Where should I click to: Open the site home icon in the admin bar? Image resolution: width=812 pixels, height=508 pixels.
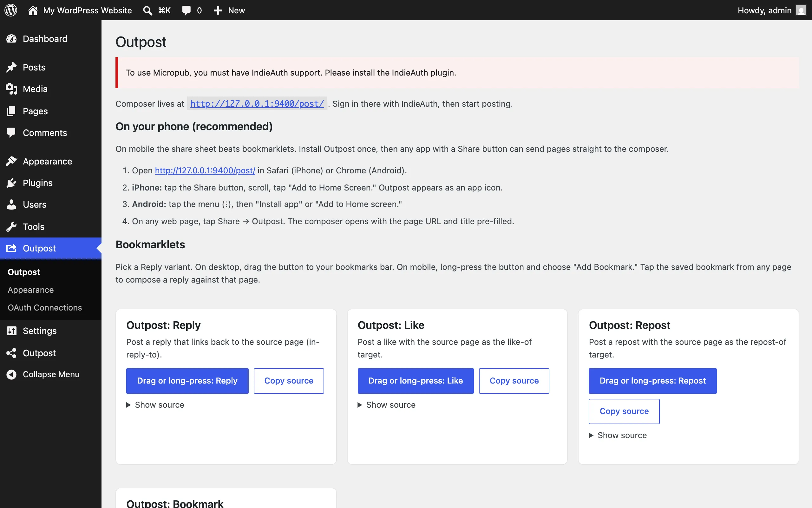(33, 10)
